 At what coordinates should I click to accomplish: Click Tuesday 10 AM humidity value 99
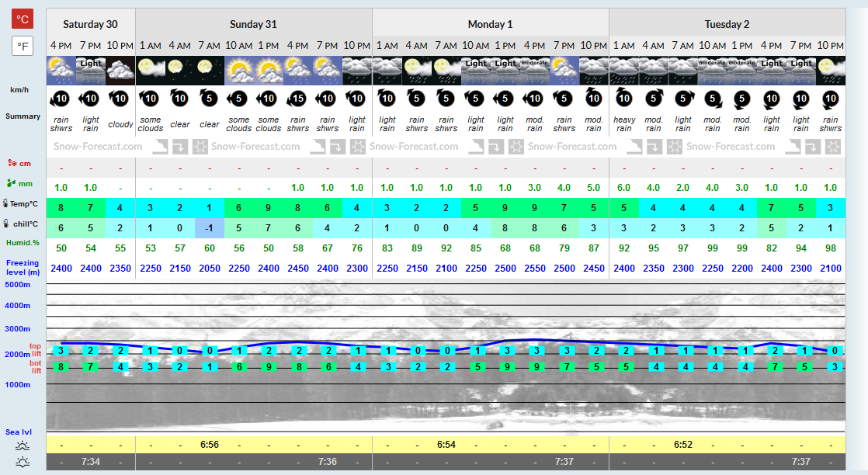[713, 248]
